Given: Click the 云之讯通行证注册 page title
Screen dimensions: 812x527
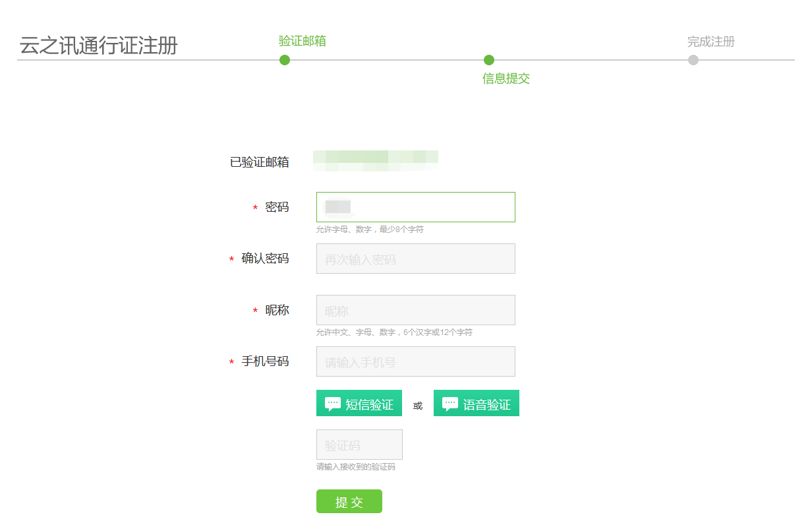Looking at the screenshot, I should pos(99,46).
